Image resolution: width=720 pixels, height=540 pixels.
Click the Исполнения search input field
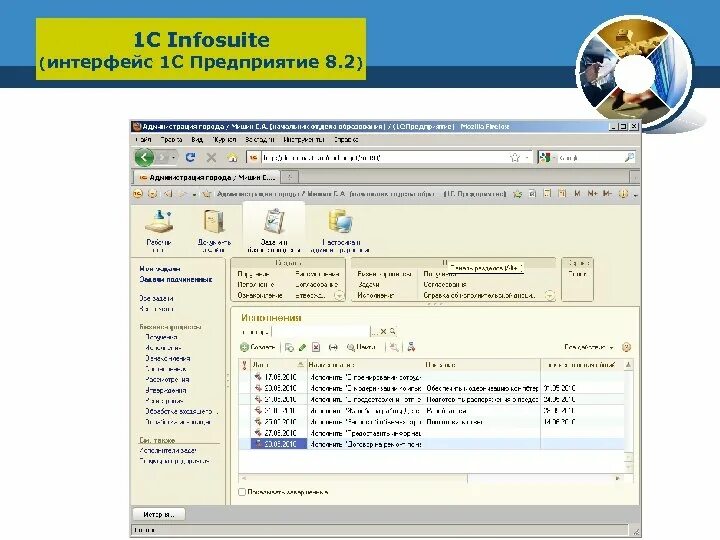(321, 331)
